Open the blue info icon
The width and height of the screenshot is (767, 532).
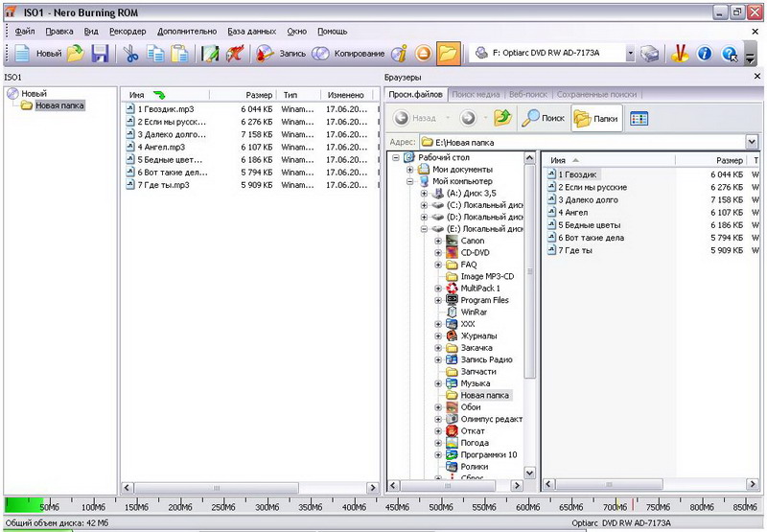point(705,54)
